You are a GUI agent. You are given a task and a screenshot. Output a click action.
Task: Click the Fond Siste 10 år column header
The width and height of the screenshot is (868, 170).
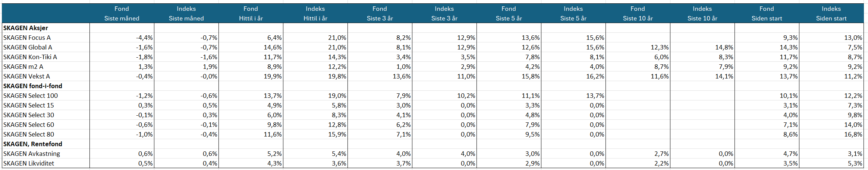[638, 13]
